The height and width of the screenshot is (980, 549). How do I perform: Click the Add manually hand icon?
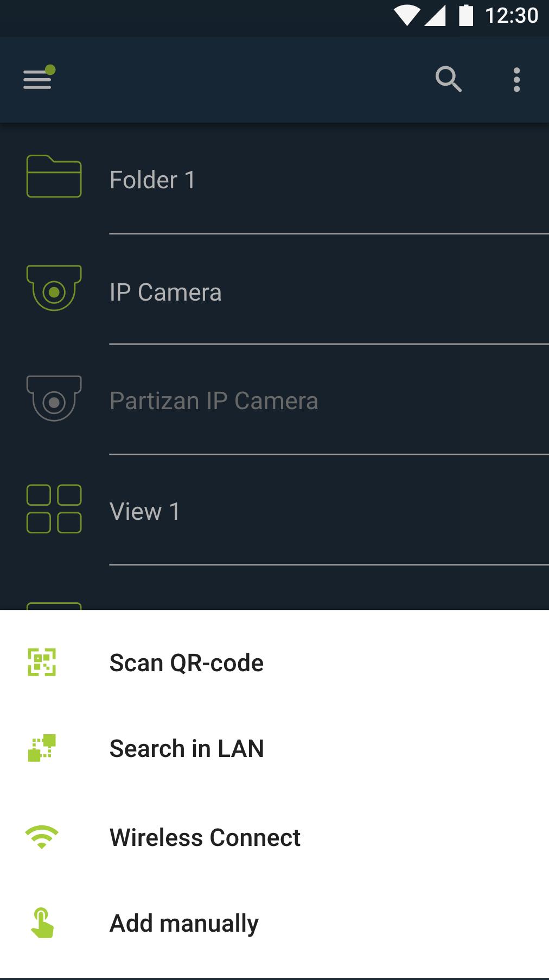(x=42, y=923)
